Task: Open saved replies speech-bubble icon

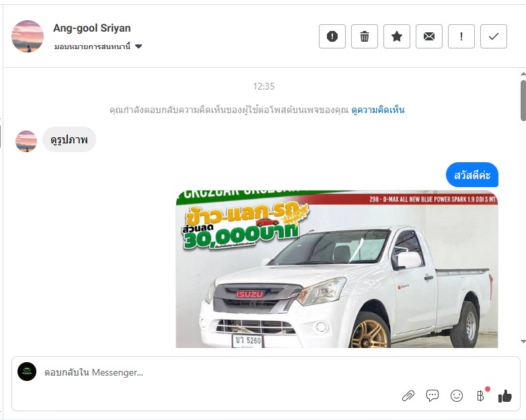Action: pos(432,396)
